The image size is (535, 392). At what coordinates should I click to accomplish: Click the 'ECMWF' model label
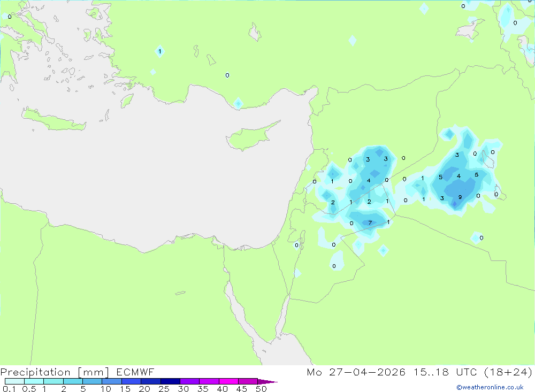point(135,372)
